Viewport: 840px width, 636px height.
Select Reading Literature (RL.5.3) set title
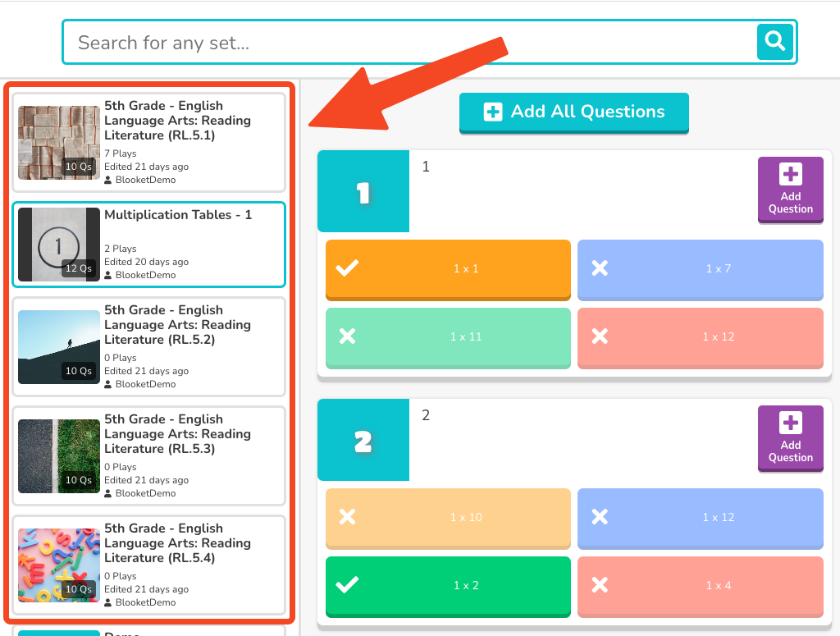pos(177,434)
